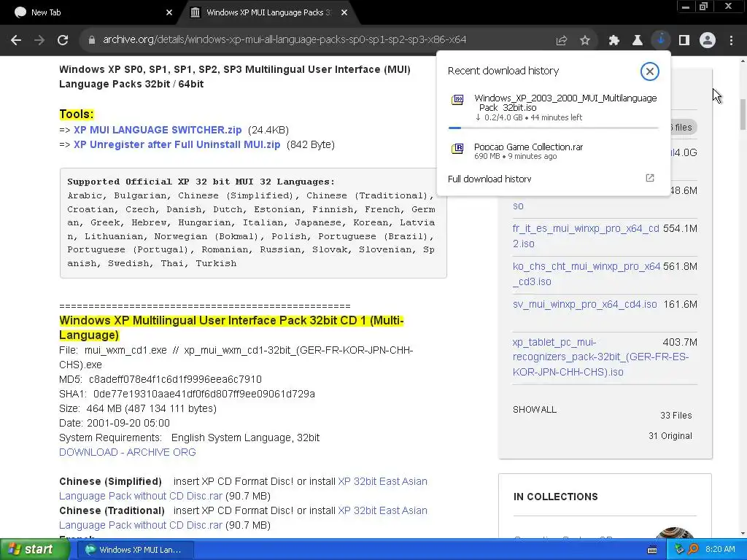Toggle the Downloads toolbar icon

tap(661, 40)
